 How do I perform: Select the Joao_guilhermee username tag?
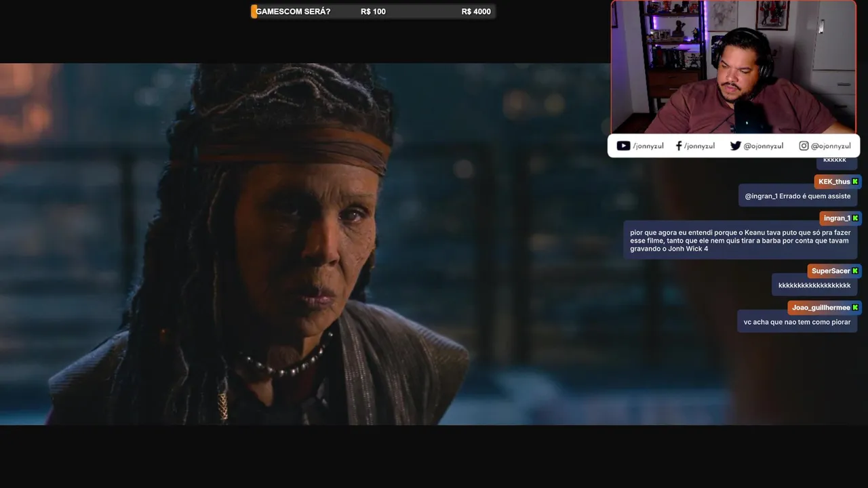tap(825, 308)
